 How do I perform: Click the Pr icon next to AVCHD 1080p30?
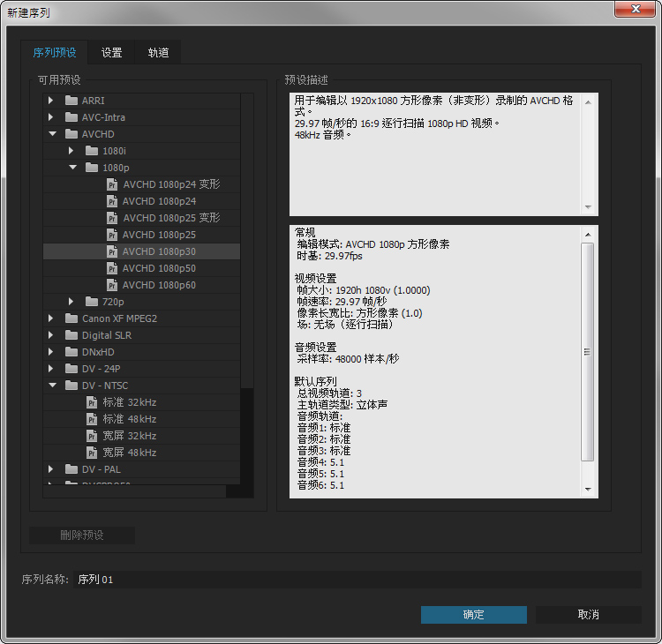coord(112,251)
